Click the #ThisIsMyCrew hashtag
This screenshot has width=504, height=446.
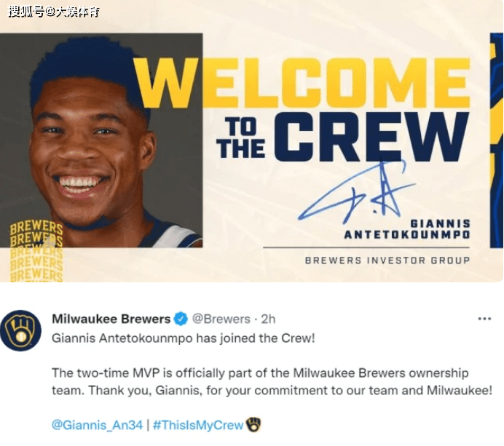(x=197, y=425)
